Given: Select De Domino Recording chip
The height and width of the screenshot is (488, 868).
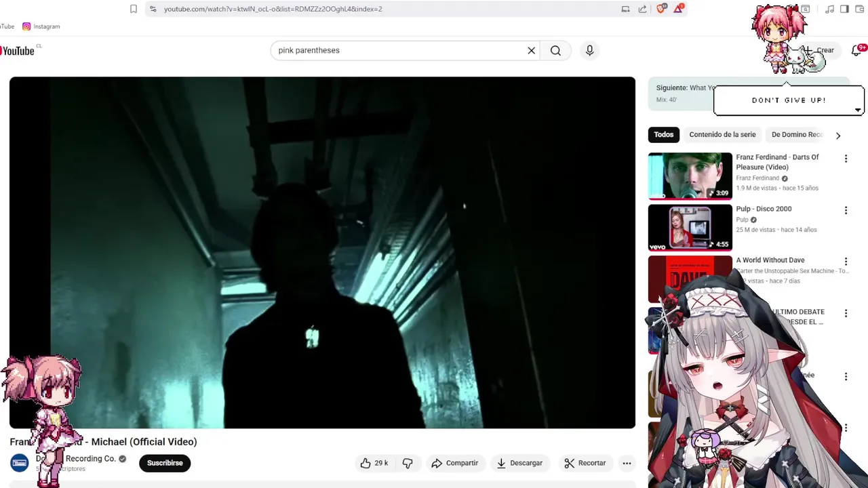Looking at the screenshot, I should pos(797,134).
